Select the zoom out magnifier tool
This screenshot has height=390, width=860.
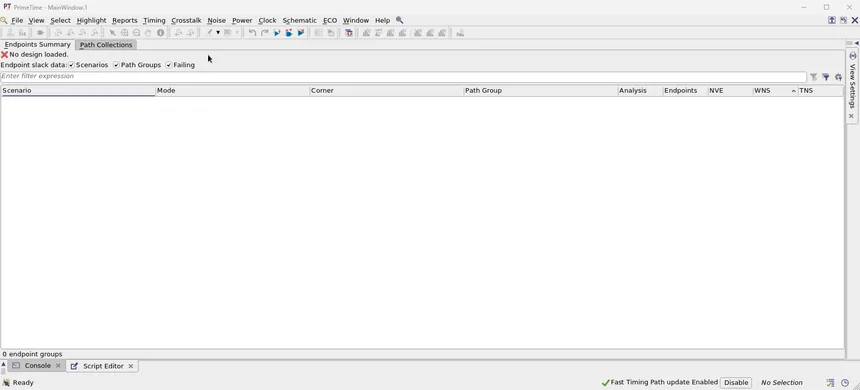point(137,33)
